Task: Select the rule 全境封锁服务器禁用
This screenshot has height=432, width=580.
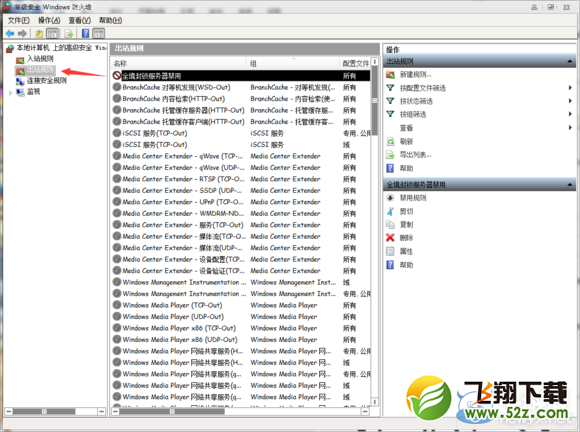Action: pyautogui.click(x=241, y=76)
